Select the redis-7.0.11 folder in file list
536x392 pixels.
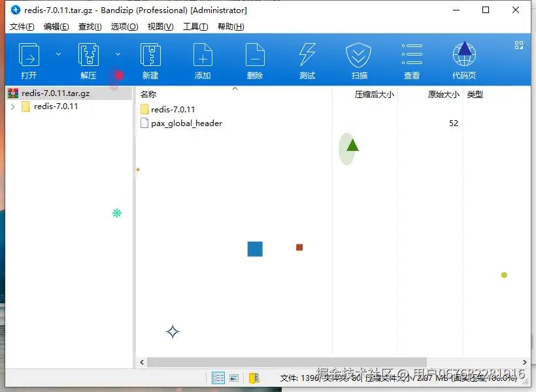click(x=173, y=110)
